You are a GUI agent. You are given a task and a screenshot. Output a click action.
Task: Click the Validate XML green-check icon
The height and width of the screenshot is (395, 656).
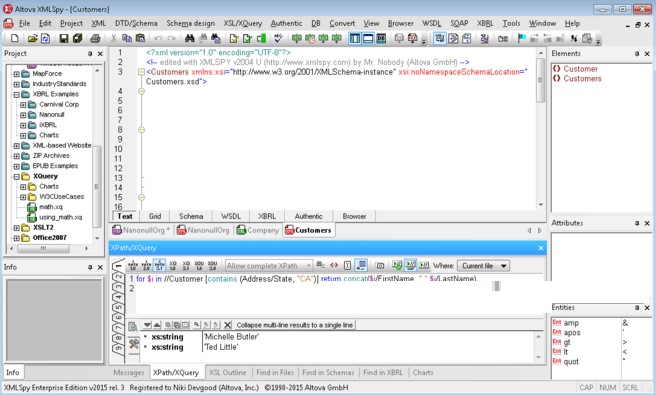(248, 38)
